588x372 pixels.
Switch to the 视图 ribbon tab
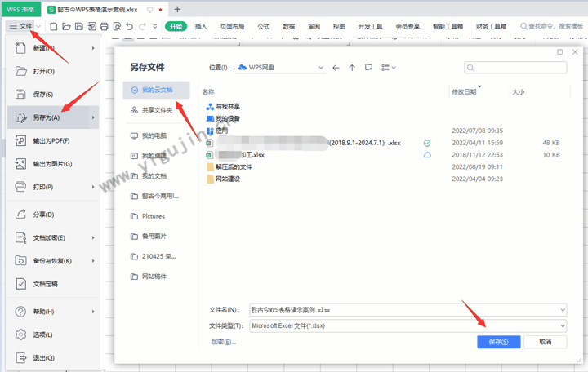point(339,26)
